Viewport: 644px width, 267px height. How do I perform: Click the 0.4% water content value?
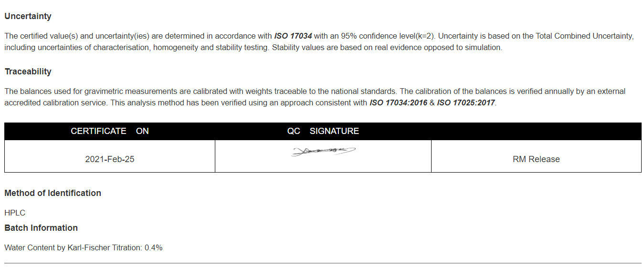pos(153,248)
